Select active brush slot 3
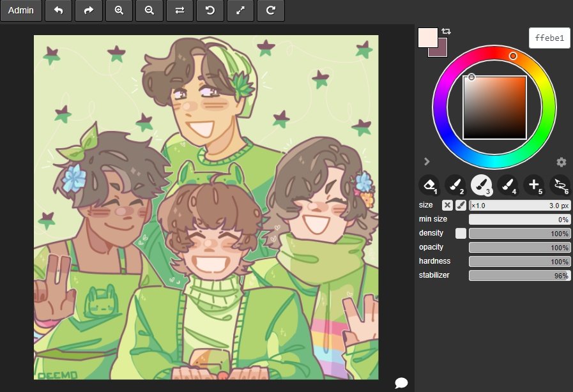This screenshot has height=392, width=573. click(x=481, y=185)
